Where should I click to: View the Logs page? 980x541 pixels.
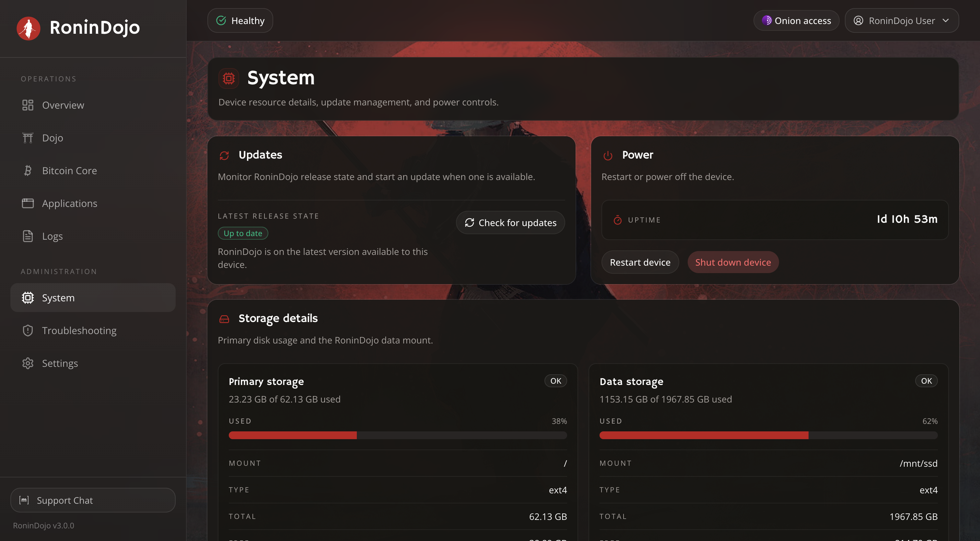93,236
